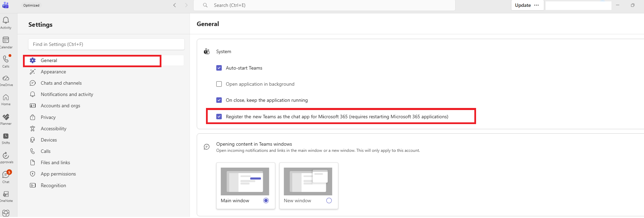Click the Privacy lock icon
Screen dimensions: 644x218
[x=33, y=117]
